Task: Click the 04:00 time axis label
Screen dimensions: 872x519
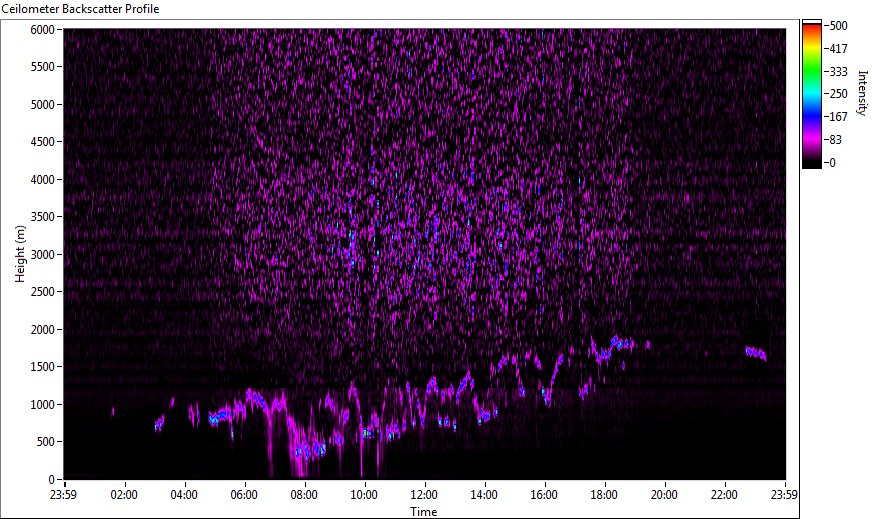Action: pyautogui.click(x=184, y=495)
